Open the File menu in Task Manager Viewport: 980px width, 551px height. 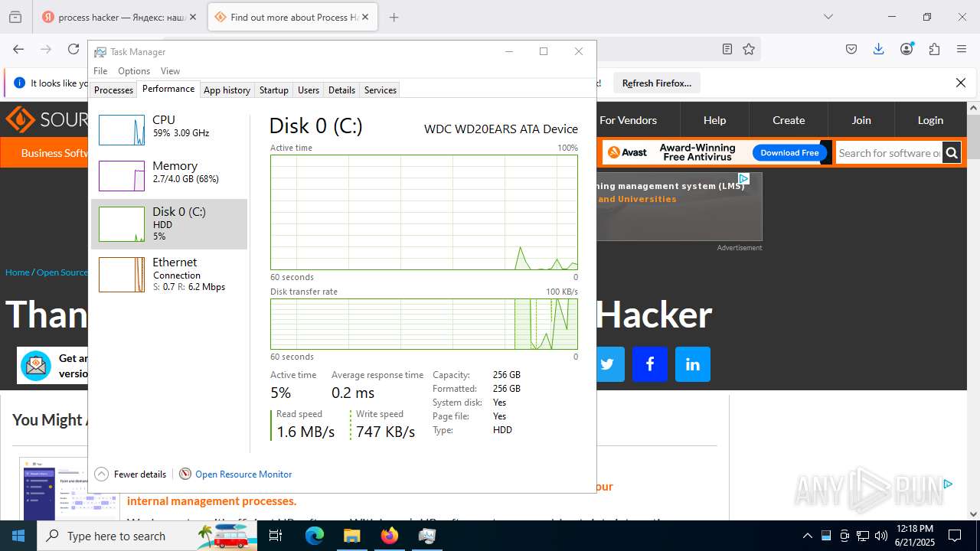(x=100, y=71)
